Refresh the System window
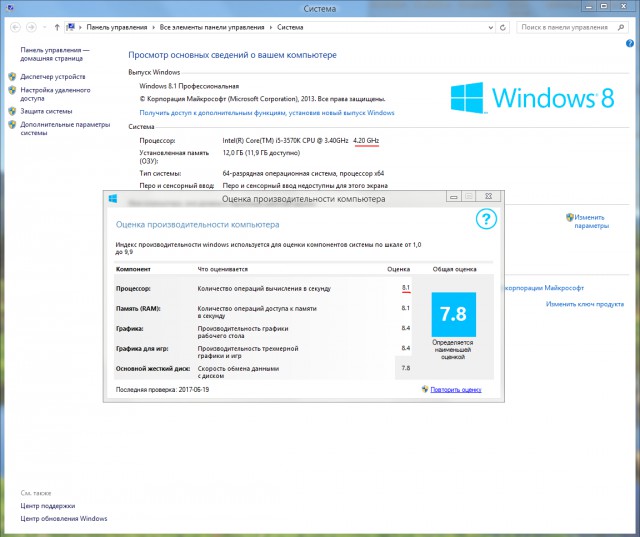The height and width of the screenshot is (537, 640). (x=503, y=27)
